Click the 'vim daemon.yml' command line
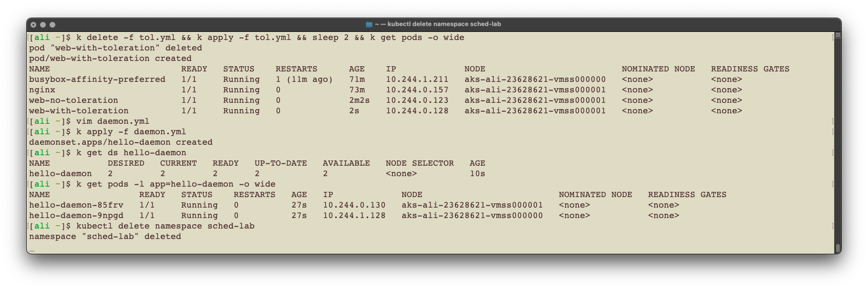 point(113,121)
